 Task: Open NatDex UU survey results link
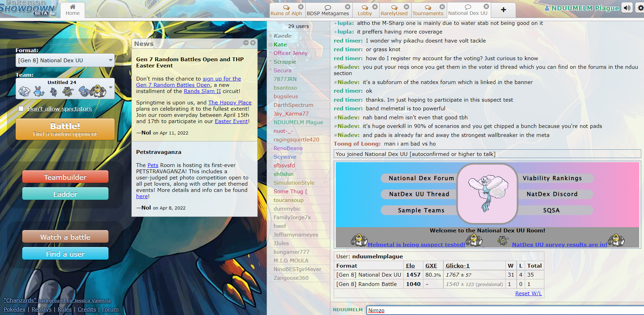click(x=560, y=244)
